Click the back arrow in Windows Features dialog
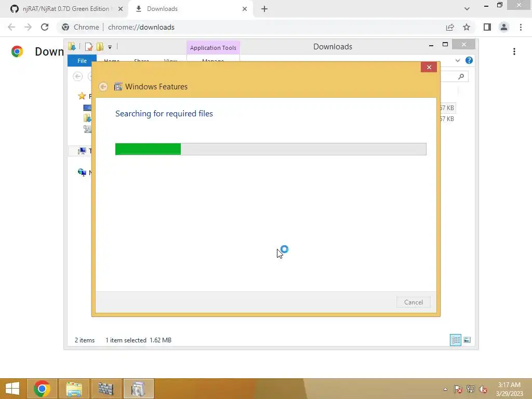Viewport: 532px width, 399px height. pyautogui.click(x=103, y=87)
